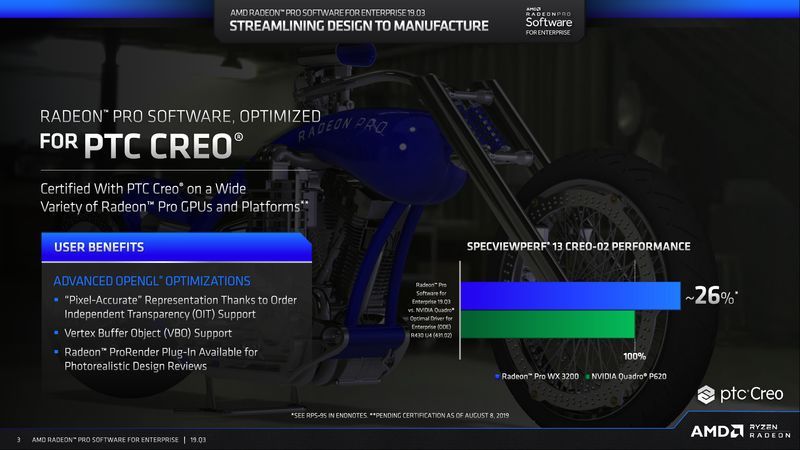Select the green NVIDIA Quadro P620 legend swatch
The width and height of the screenshot is (800, 450).
click(x=587, y=377)
